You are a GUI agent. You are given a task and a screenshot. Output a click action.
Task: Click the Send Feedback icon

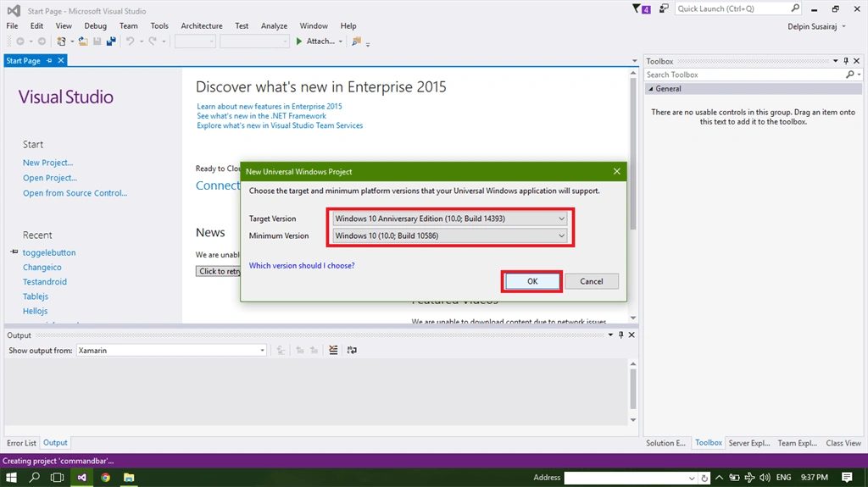pyautogui.click(x=663, y=8)
